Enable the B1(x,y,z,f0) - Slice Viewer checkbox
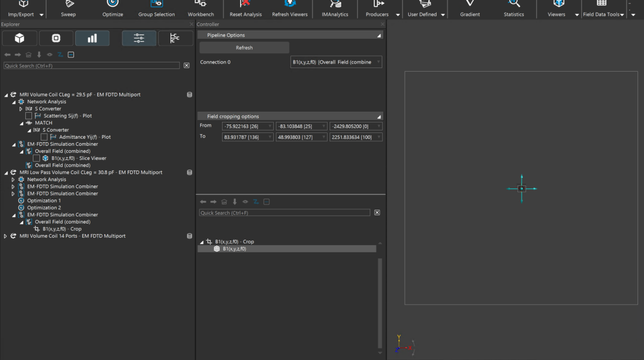This screenshot has width=644, height=360. click(37, 158)
